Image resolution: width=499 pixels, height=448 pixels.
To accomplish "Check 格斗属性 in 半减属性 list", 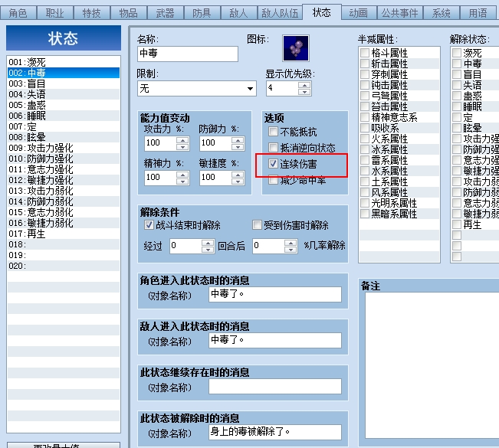I will pos(365,53).
